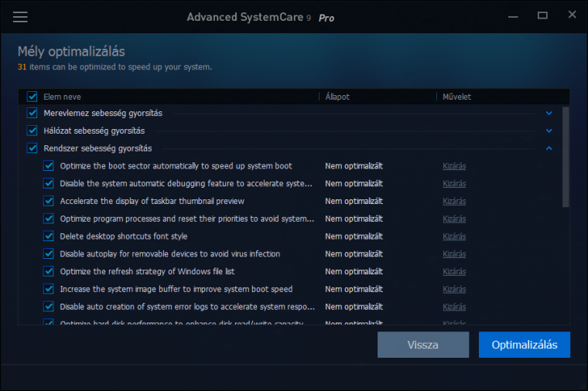The height and width of the screenshot is (391, 588).
Task: Click the Állapot column header
Action: coord(337,97)
